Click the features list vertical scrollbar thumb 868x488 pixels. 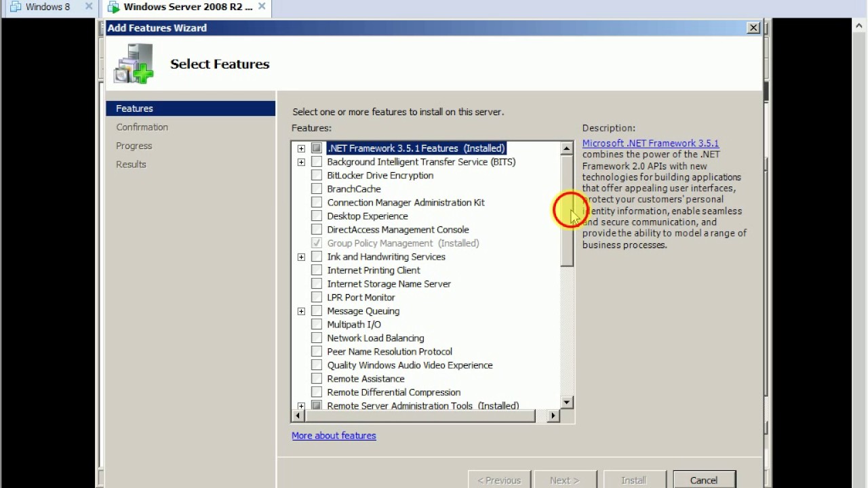(568, 211)
